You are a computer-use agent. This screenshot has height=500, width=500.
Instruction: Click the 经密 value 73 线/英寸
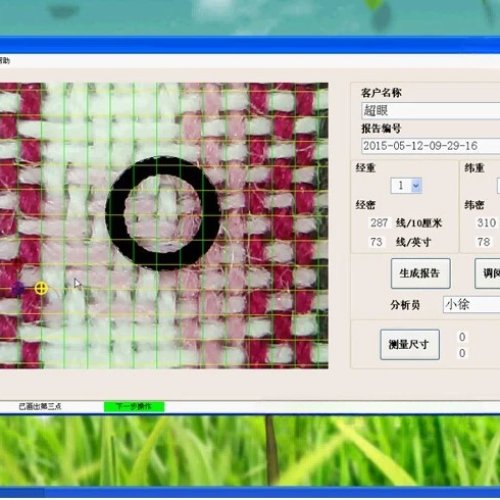point(376,242)
